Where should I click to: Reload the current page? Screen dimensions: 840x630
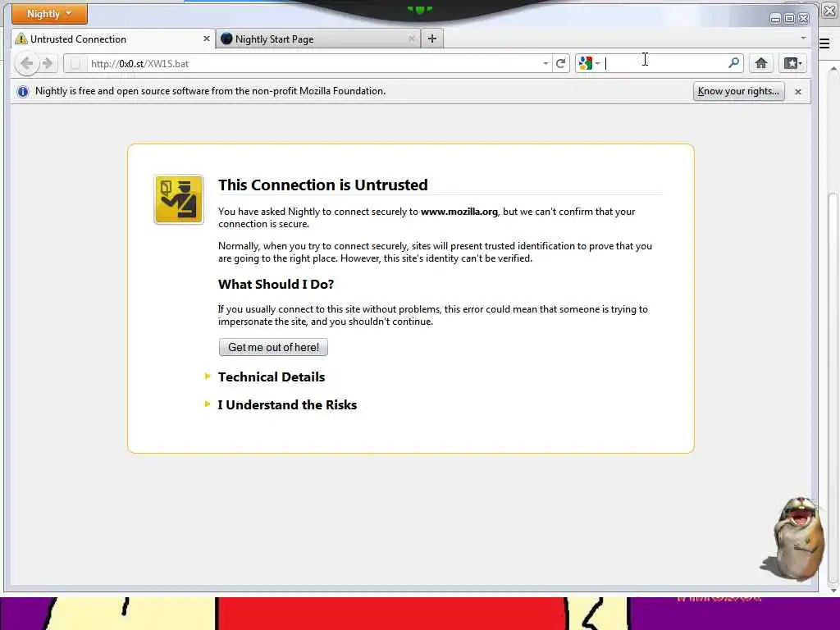point(561,64)
